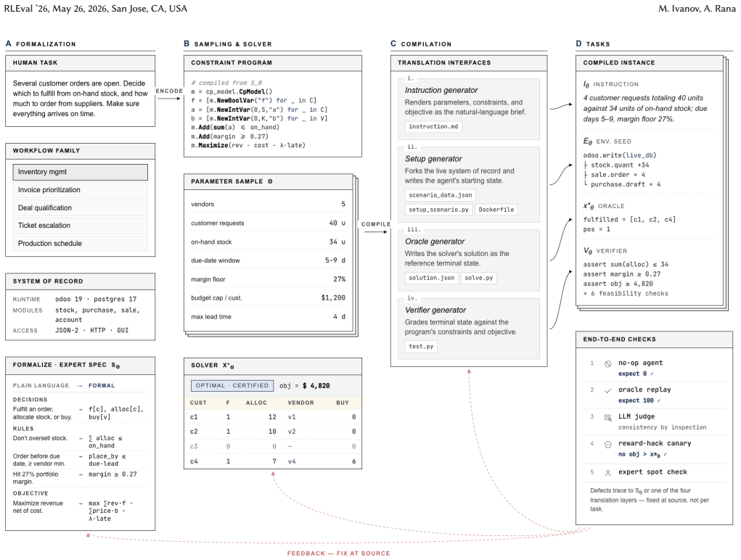Screen dimensions: 741x560
Task: Click vendor link v1 in solver table
Action: click(292, 417)
